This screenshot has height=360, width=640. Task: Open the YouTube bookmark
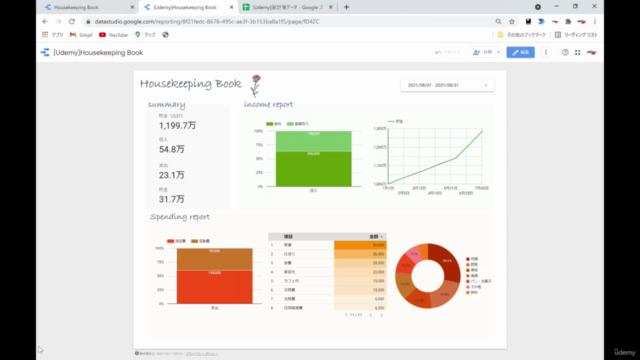(x=113, y=35)
